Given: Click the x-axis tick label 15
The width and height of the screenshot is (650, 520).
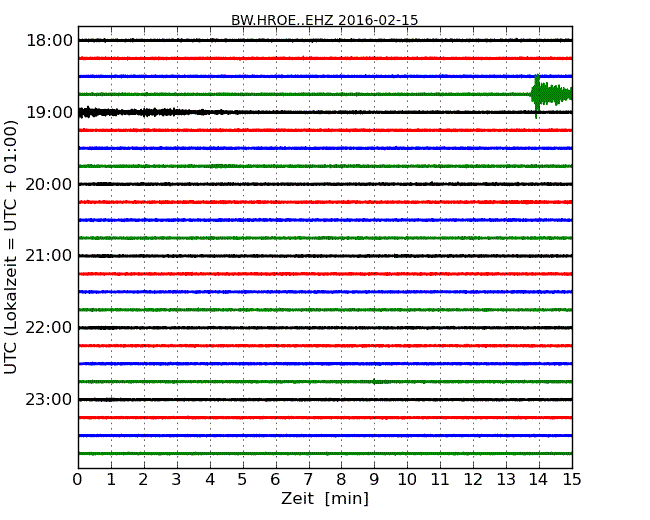Looking at the screenshot, I should click(x=572, y=480).
